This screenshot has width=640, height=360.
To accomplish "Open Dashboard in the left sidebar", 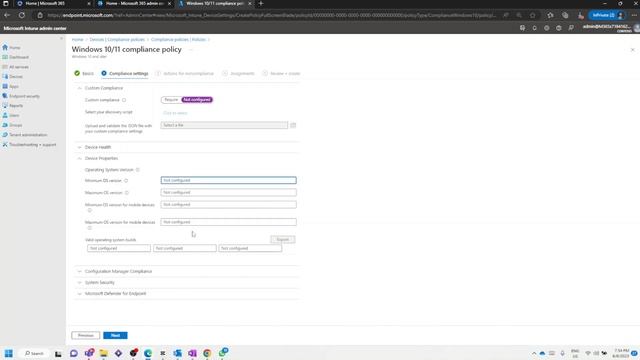I will (x=16, y=57).
